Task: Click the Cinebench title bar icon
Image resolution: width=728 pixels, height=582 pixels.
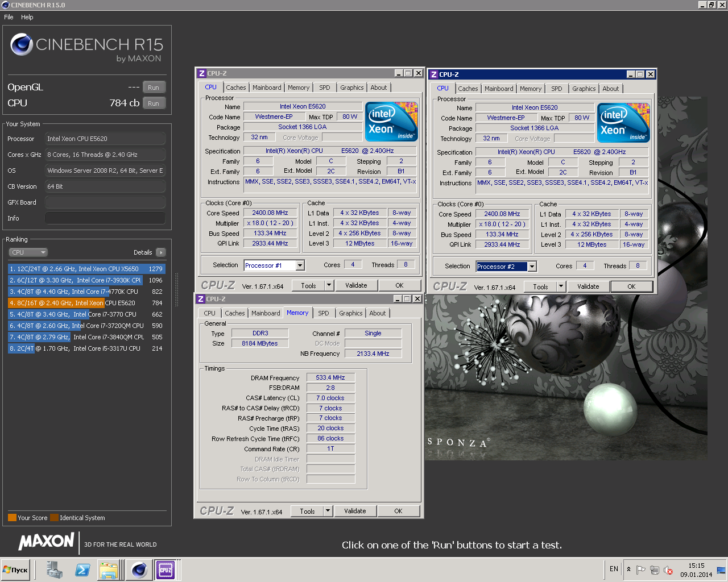Action: point(5,5)
